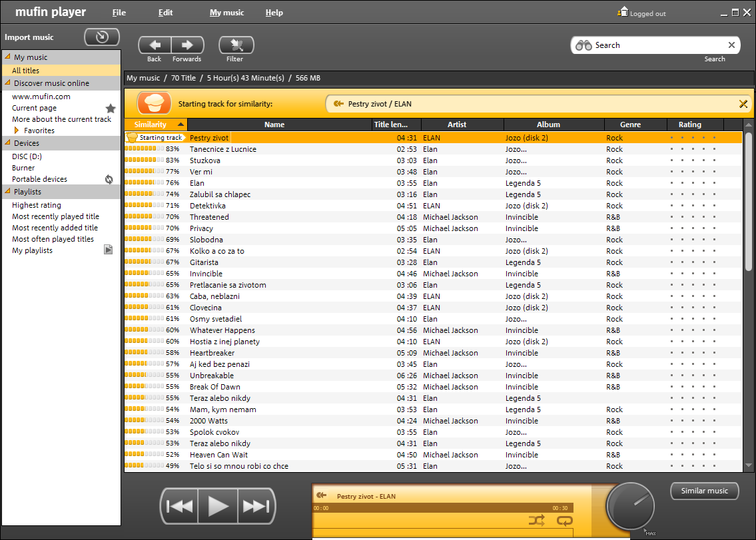
Task: Click the scrollbar down arrow
Action: (748, 465)
